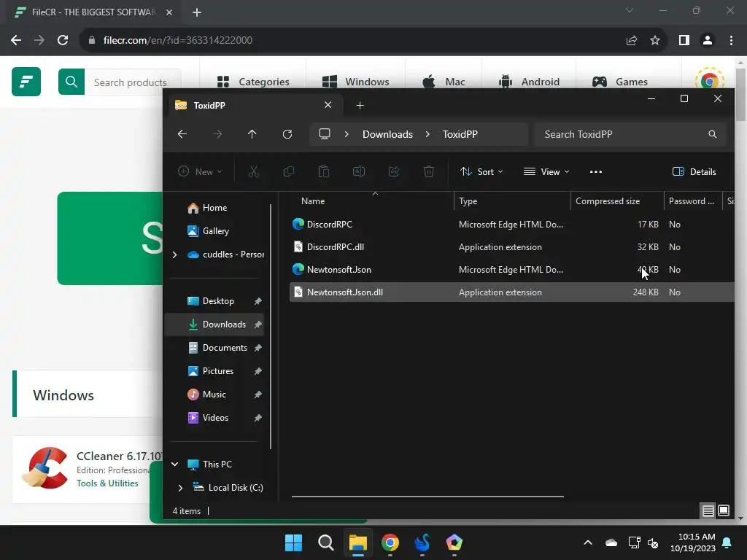747x560 pixels.
Task: Click the Chrome share page icon
Action: pyautogui.click(x=632, y=41)
